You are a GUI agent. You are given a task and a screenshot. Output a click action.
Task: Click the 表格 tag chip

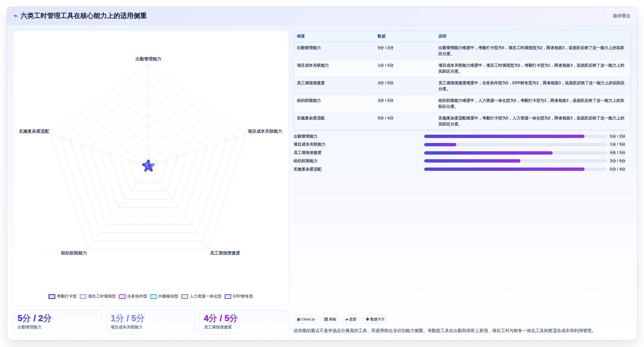pyautogui.click(x=330, y=319)
